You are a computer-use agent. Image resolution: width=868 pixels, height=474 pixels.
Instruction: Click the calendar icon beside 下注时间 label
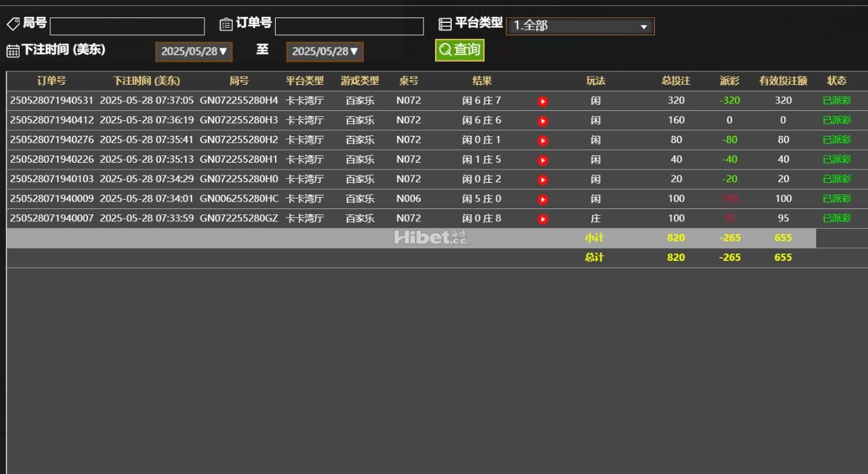click(x=11, y=51)
